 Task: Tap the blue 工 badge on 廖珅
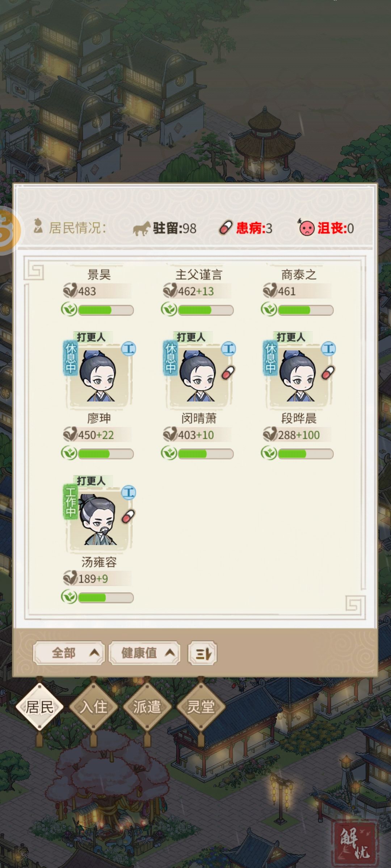[x=129, y=349]
